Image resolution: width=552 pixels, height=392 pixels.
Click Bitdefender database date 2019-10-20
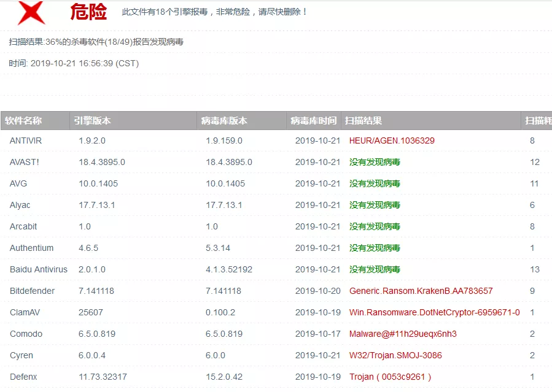click(x=318, y=291)
